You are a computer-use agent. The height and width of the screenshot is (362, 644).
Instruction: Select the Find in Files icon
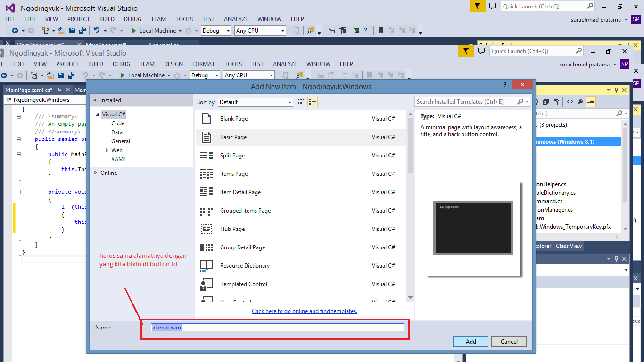[x=299, y=75]
